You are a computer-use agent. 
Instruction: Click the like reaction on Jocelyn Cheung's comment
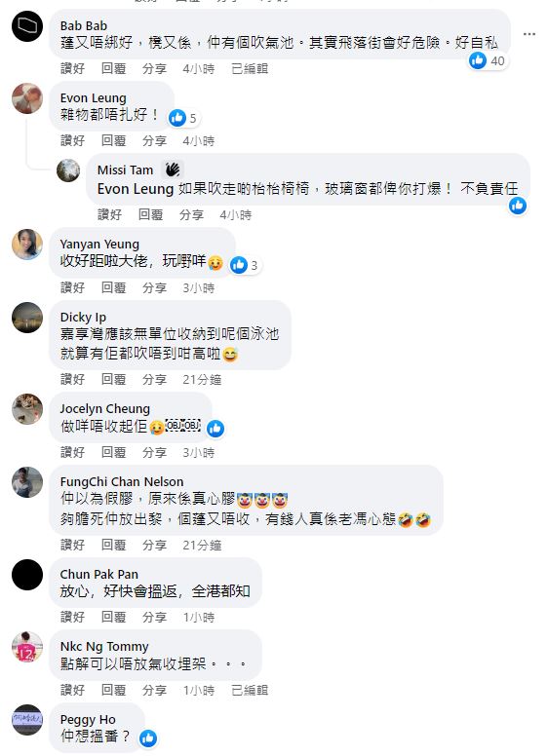(215, 428)
